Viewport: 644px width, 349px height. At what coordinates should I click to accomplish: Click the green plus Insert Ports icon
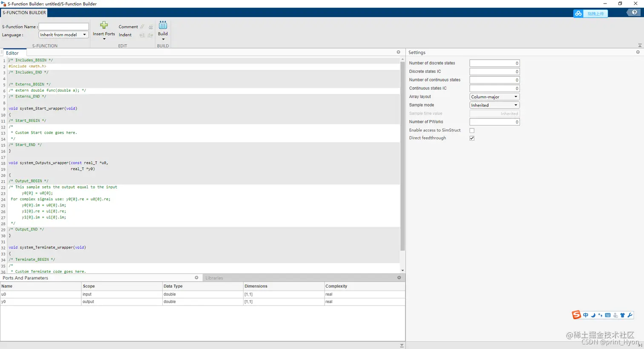click(x=104, y=25)
